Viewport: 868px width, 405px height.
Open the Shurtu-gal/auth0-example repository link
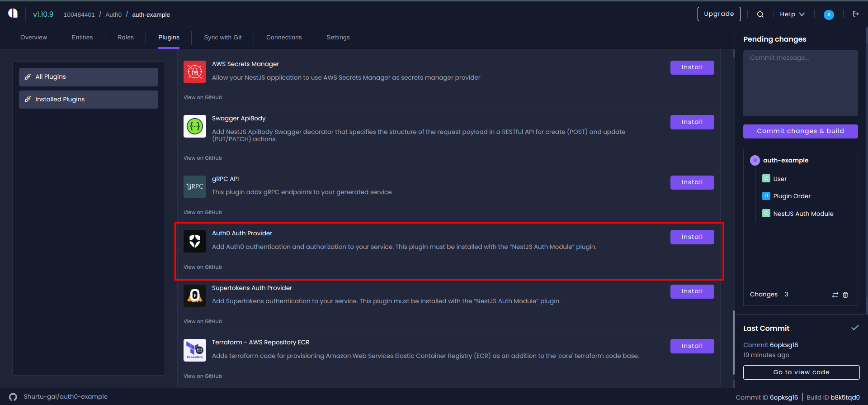(x=66, y=397)
